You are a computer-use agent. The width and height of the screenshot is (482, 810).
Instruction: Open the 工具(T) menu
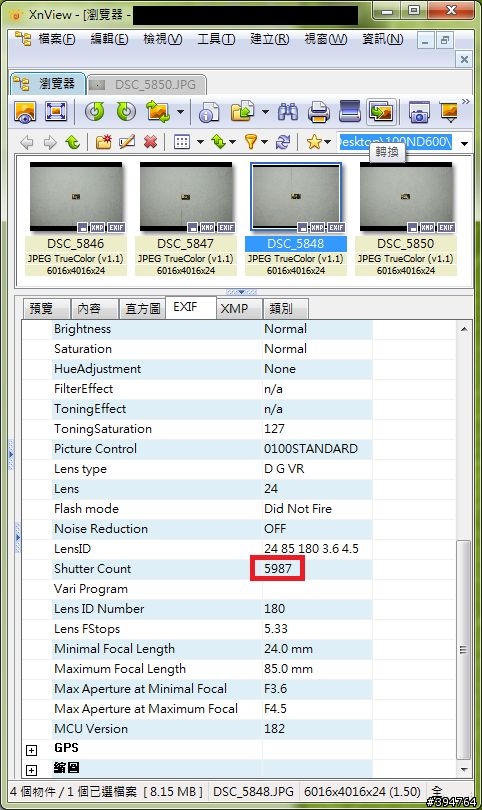(x=216, y=39)
